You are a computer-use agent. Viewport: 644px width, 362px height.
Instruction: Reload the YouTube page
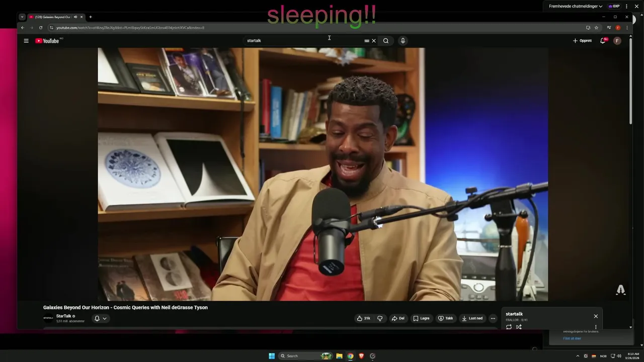[x=41, y=28]
